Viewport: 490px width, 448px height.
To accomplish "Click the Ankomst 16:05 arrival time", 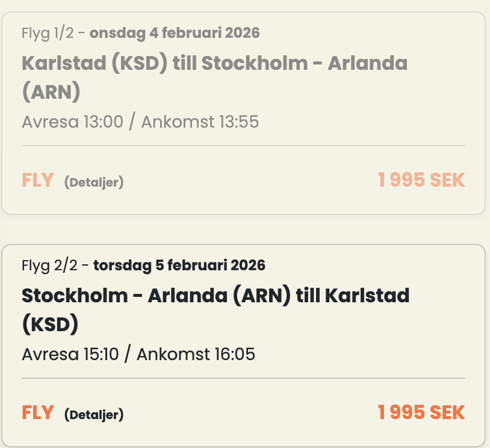I will click(x=196, y=354).
